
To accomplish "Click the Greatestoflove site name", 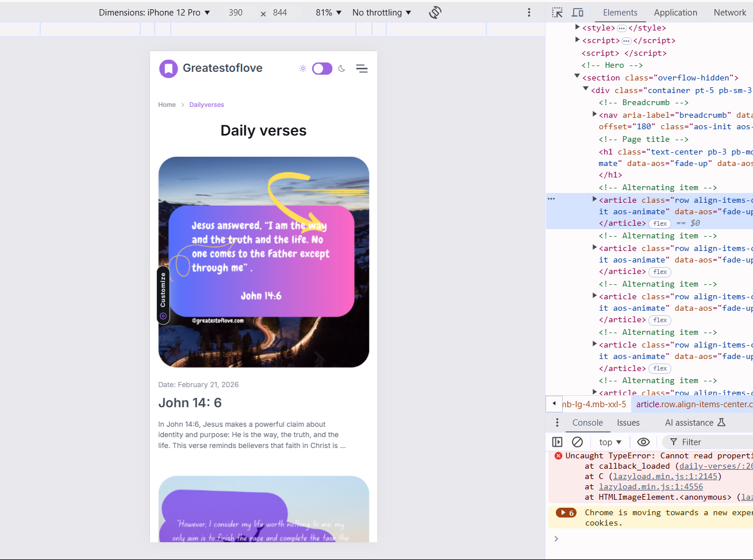I will 222,68.
